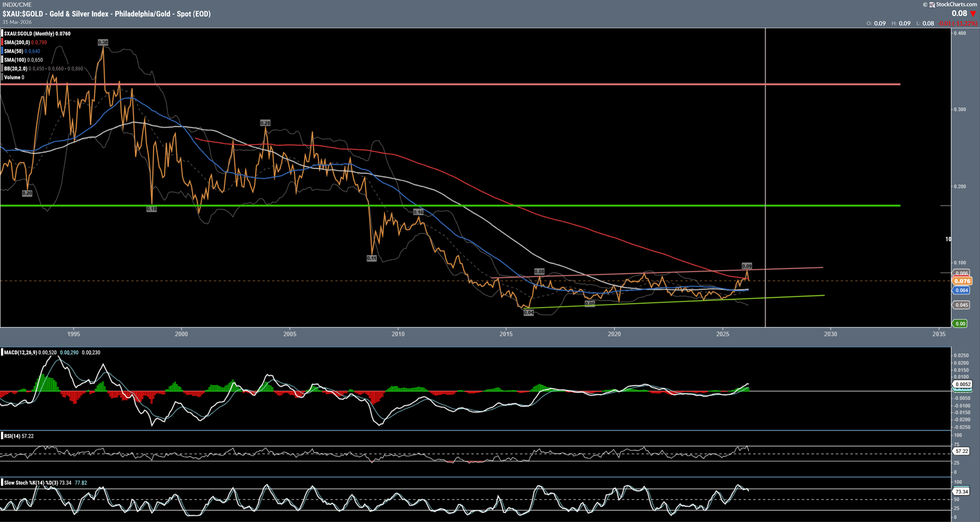
Task: Click the green 0.00 volume axis tag
Action: click(960, 323)
